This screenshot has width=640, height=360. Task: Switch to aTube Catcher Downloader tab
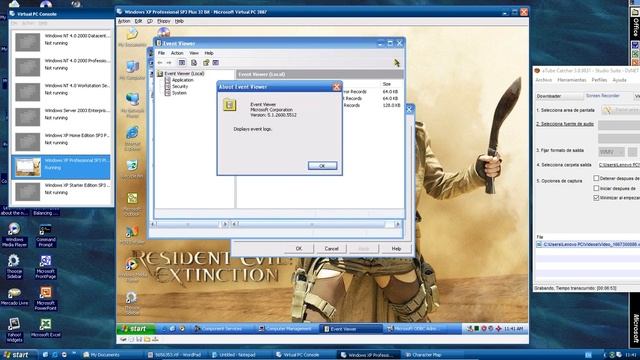pos(559,96)
